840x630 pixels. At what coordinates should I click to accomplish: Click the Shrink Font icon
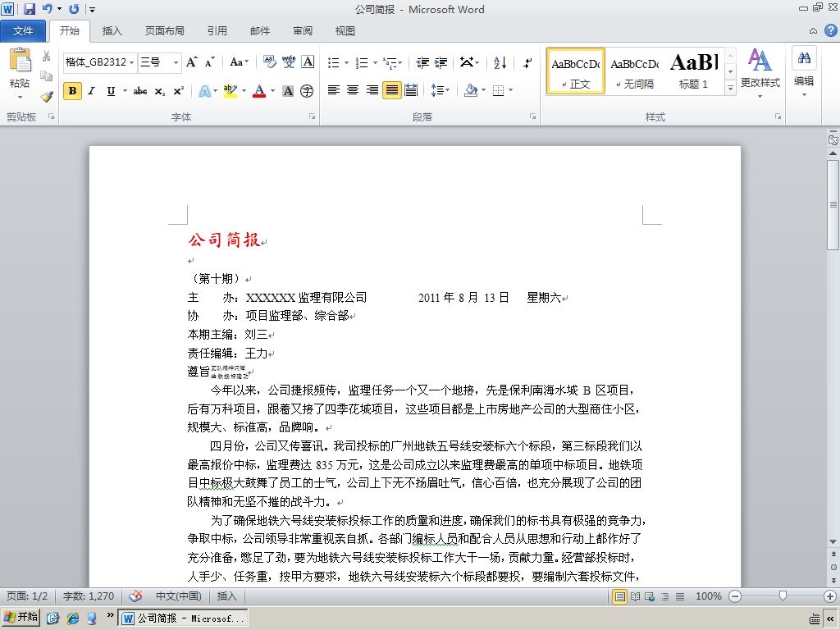coord(209,62)
